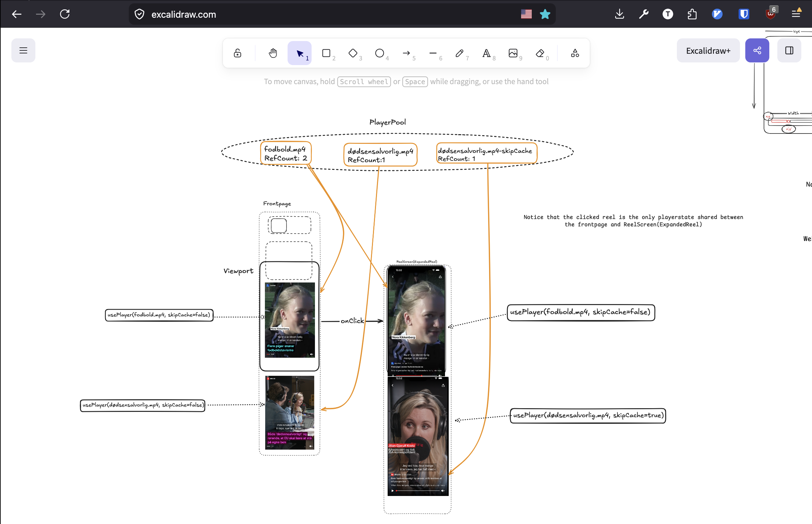Open the hamburger main menu

(x=23, y=50)
